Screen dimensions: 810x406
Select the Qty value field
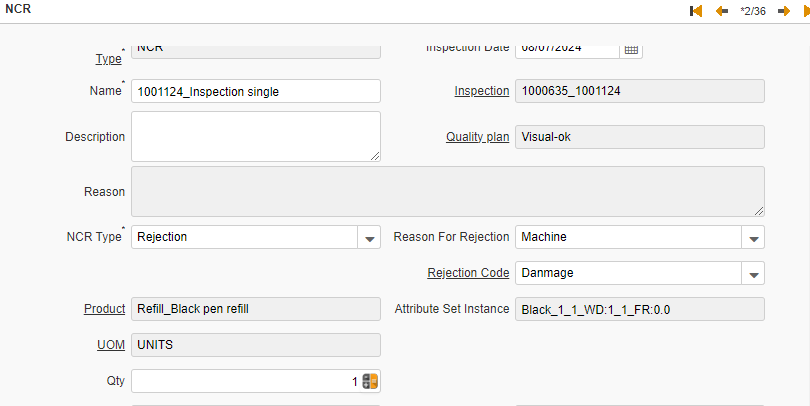tap(246, 382)
